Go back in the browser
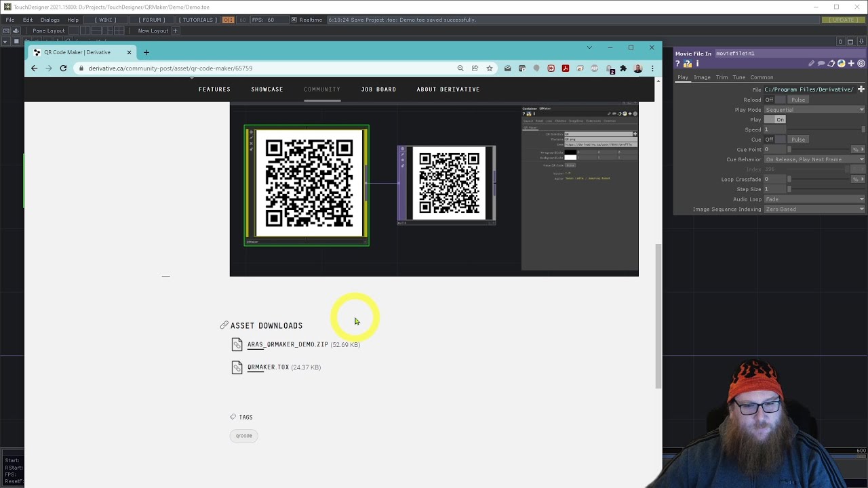The image size is (868, 488). (35, 68)
